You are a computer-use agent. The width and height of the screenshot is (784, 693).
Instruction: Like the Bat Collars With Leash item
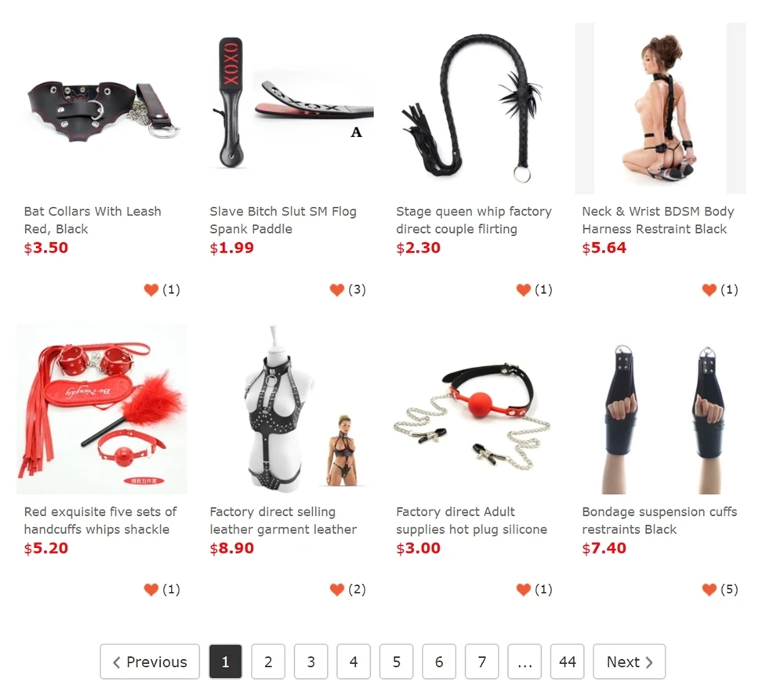[151, 289]
